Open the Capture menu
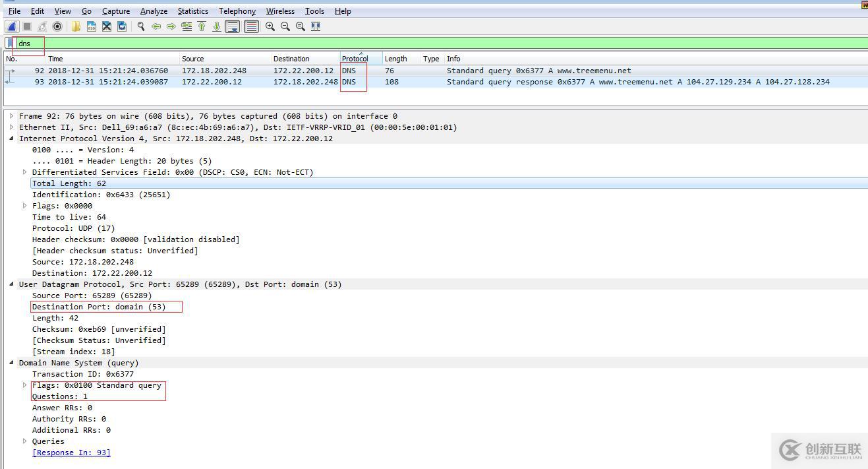 click(116, 11)
